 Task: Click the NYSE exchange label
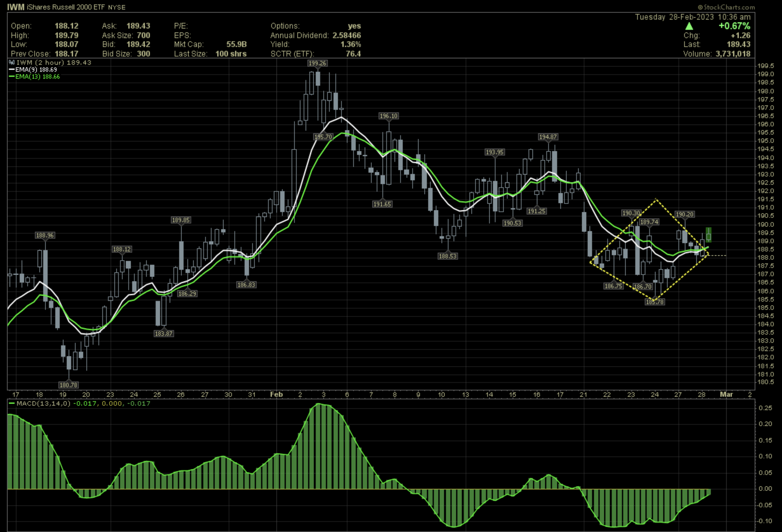(117, 7)
